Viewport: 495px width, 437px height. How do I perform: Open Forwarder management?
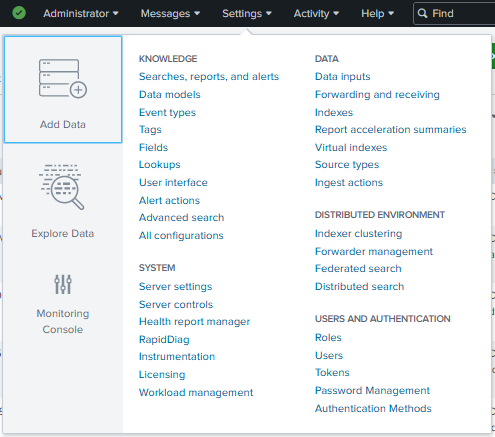374,251
